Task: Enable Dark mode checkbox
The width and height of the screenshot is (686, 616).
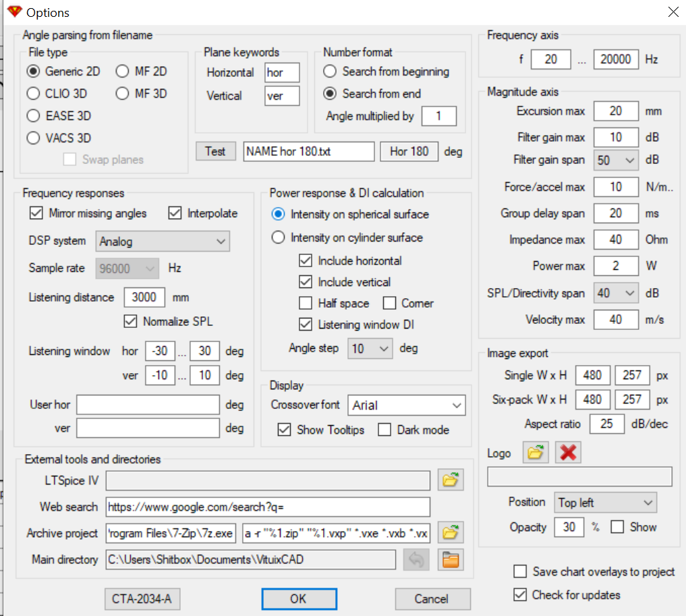Action: pyautogui.click(x=384, y=430)
